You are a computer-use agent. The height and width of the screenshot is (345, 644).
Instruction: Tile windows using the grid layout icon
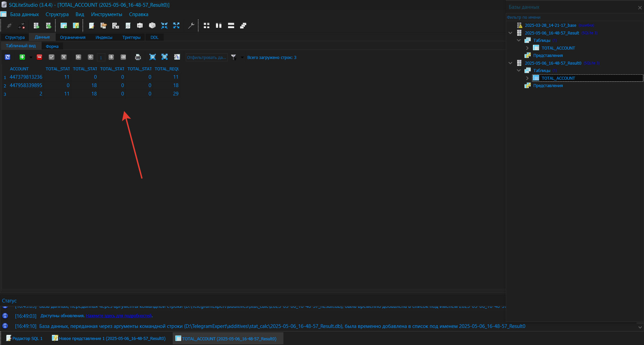tap(207, 26)
